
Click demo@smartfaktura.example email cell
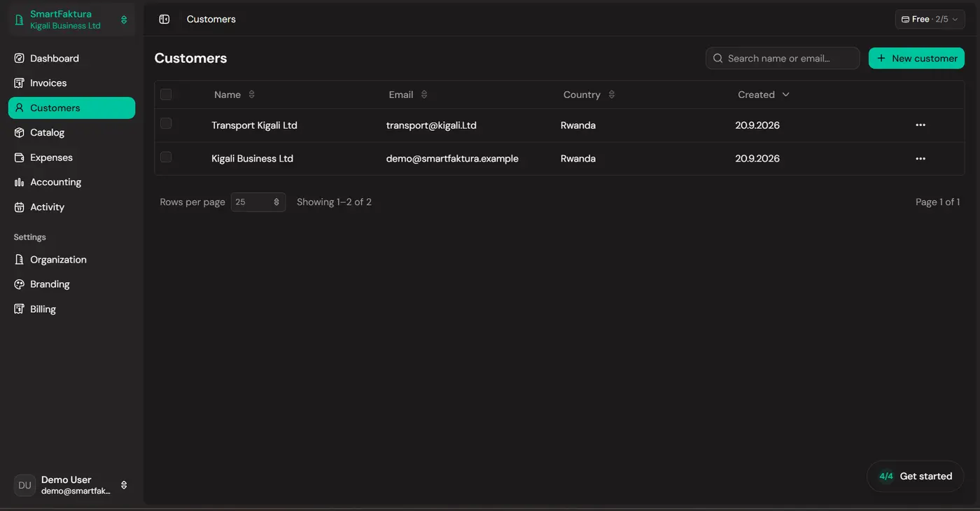pyautogui.click(x=452, y=159)
